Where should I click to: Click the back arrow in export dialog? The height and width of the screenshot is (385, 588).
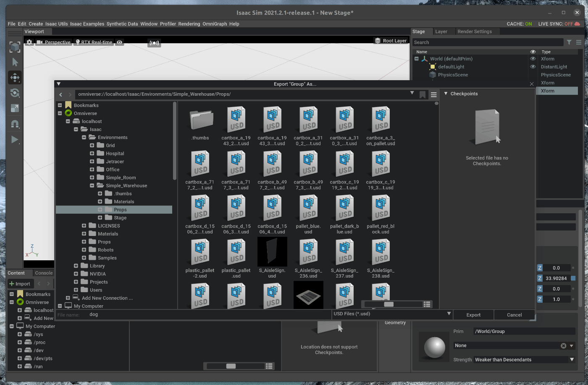pos(61,94)
